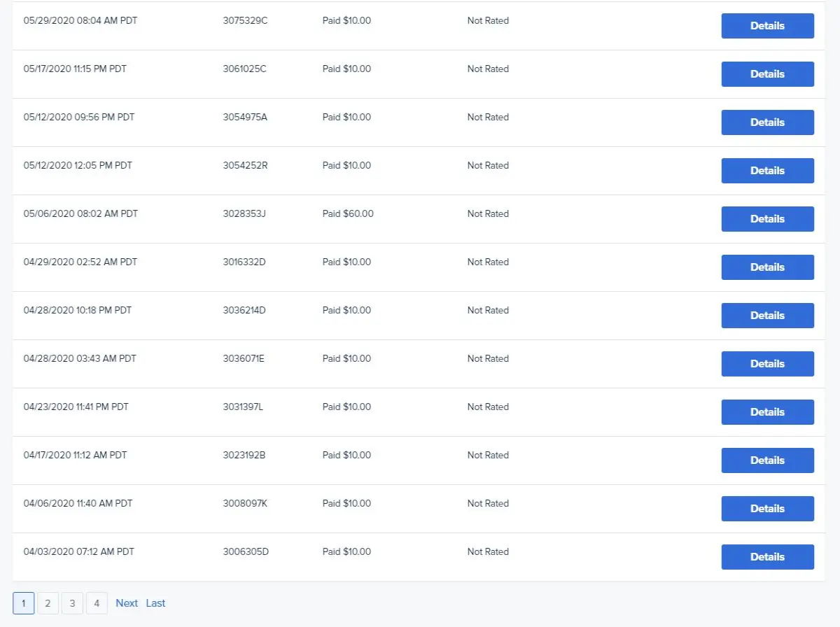Click date 04/03/2020 07:12 AM PDT

pos(79,552)
